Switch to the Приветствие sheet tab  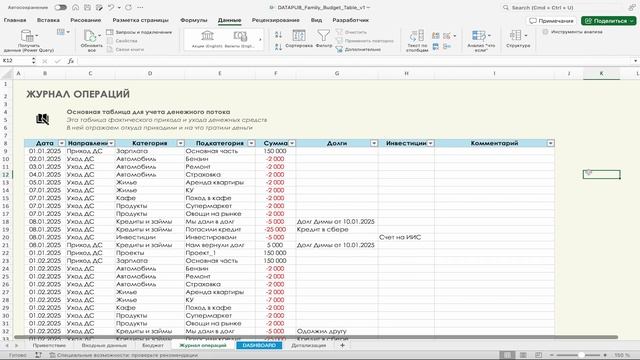coord(49,345)
